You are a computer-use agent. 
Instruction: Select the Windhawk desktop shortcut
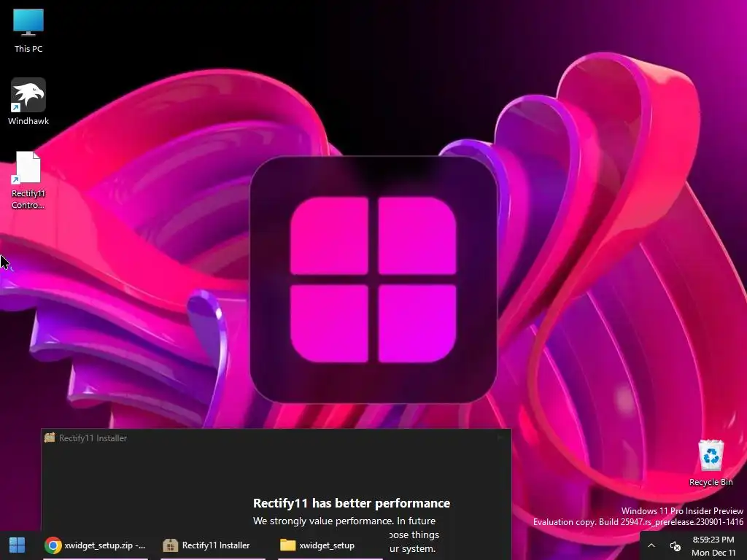[x=28, y=101]
